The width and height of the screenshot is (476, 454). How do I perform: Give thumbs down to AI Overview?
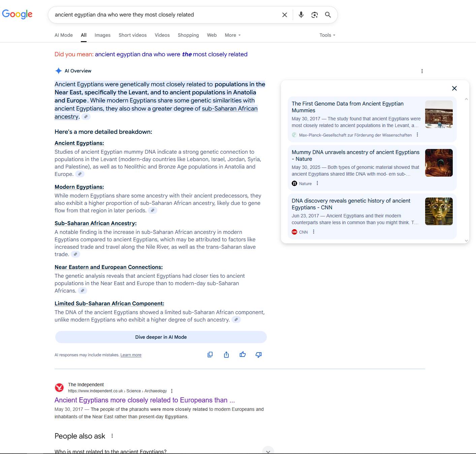coord(259,355)
